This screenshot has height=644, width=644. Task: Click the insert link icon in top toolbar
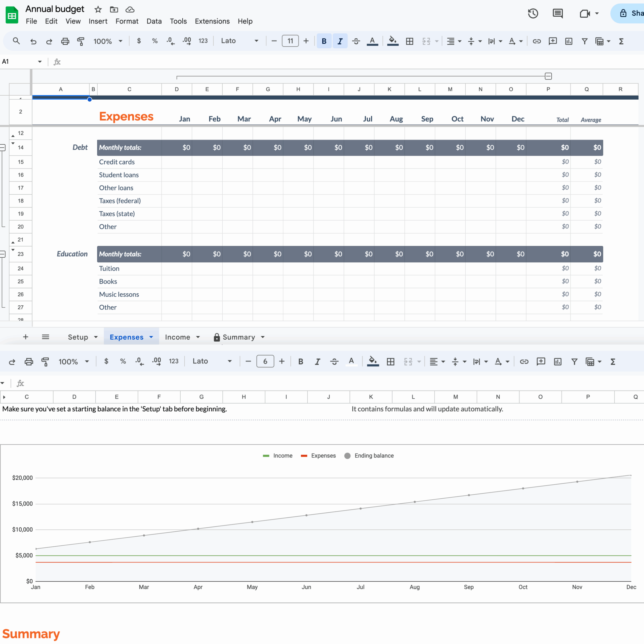coord(536,41)
